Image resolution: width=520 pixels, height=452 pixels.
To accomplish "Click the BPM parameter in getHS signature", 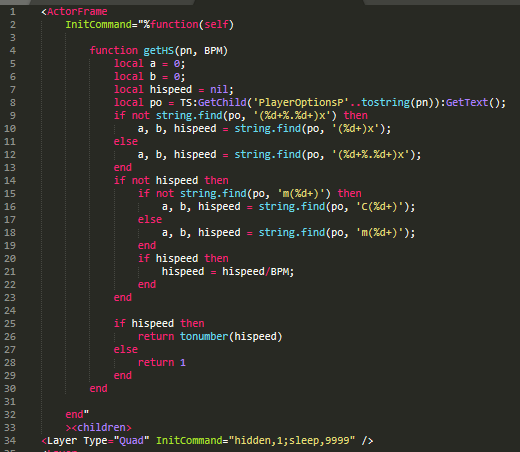I will pyautogui.click(x=213, y=51).
